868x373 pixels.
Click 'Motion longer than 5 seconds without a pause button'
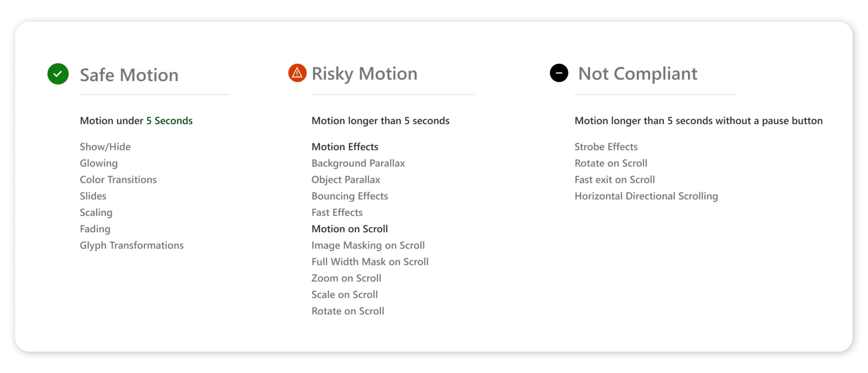point(698,121)
